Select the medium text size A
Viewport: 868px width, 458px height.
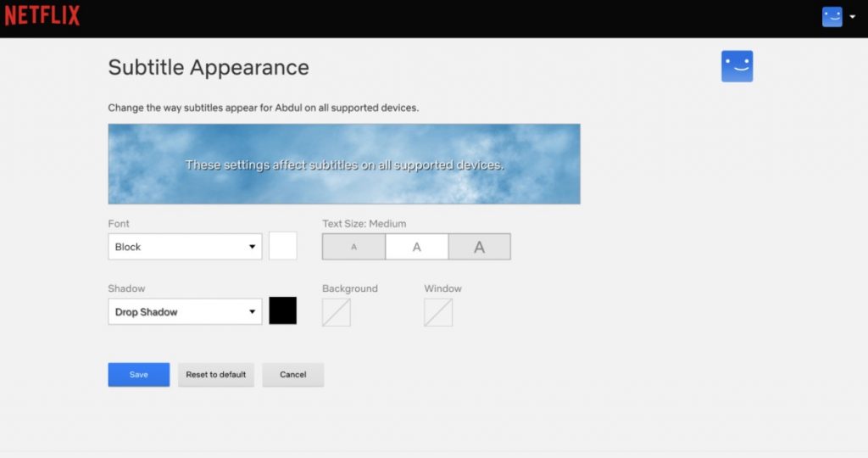(x=416, y=247)
